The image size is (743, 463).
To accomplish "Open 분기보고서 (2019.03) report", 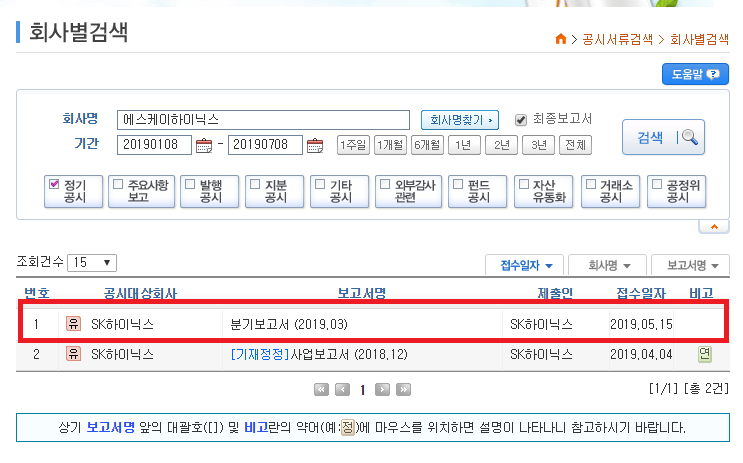I will pyautogui.click(x=289, y=324).
